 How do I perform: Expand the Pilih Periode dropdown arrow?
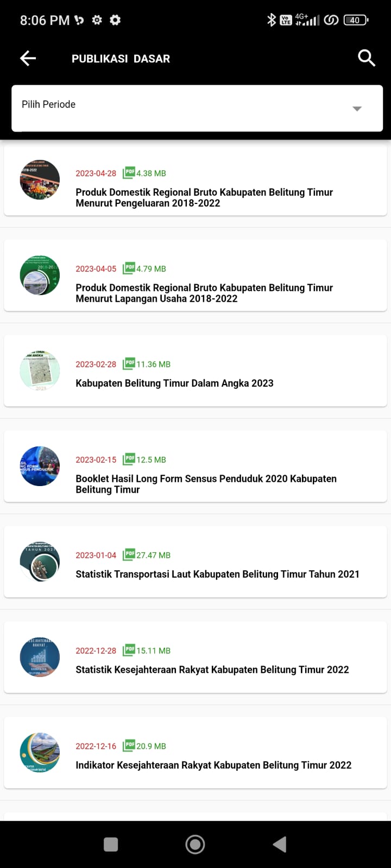point(357,108)
